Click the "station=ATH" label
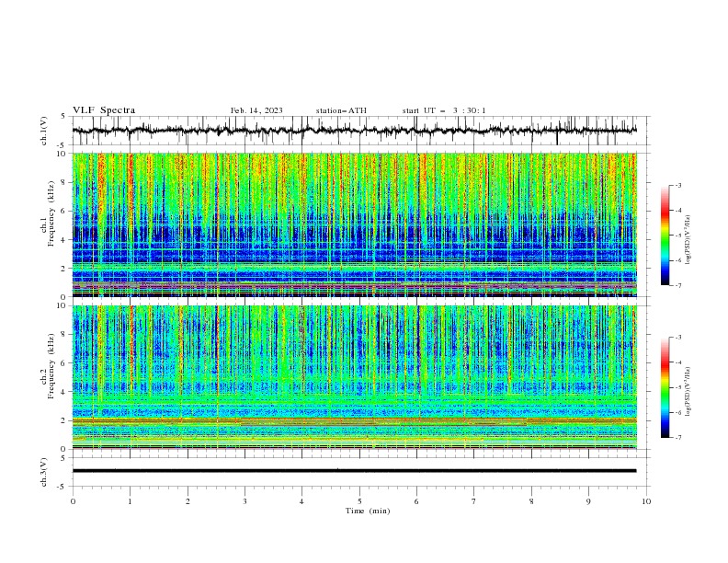Image resolution: width=728 pixels, height=563 pixels. [x=341, y=110]
